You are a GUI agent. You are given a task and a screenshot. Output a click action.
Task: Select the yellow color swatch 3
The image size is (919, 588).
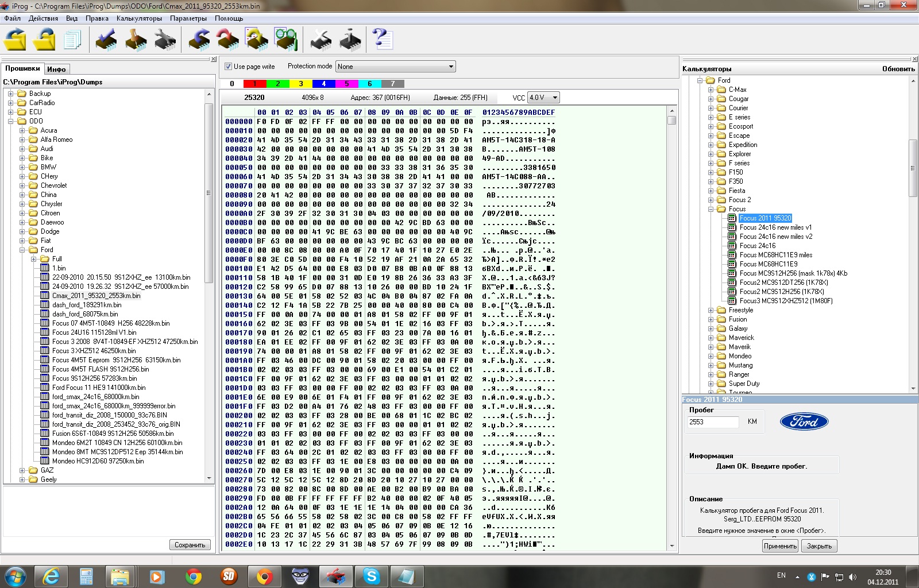click(301, 83)
